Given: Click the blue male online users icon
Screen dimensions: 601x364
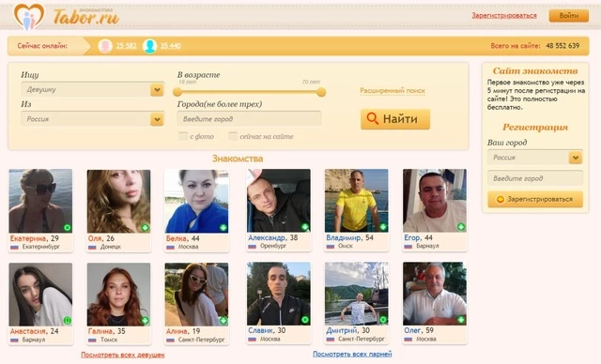Looking at the screenshot, I should click(x=150, y=46).
